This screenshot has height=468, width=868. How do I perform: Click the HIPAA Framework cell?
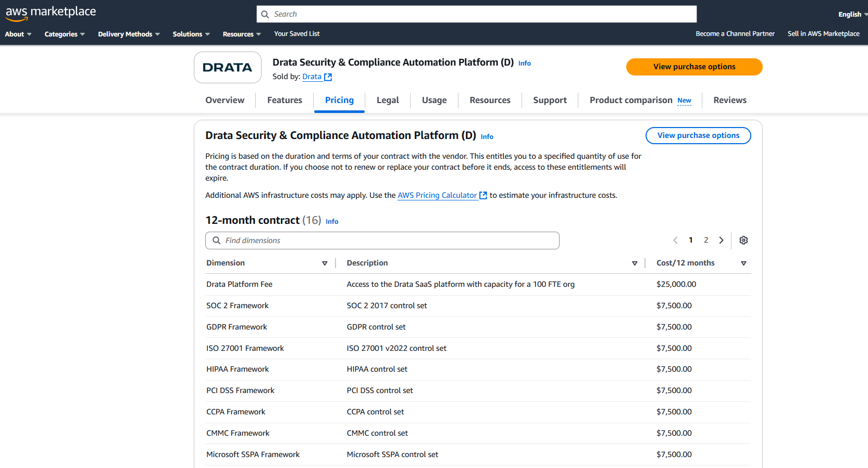[x=238, y=369]
